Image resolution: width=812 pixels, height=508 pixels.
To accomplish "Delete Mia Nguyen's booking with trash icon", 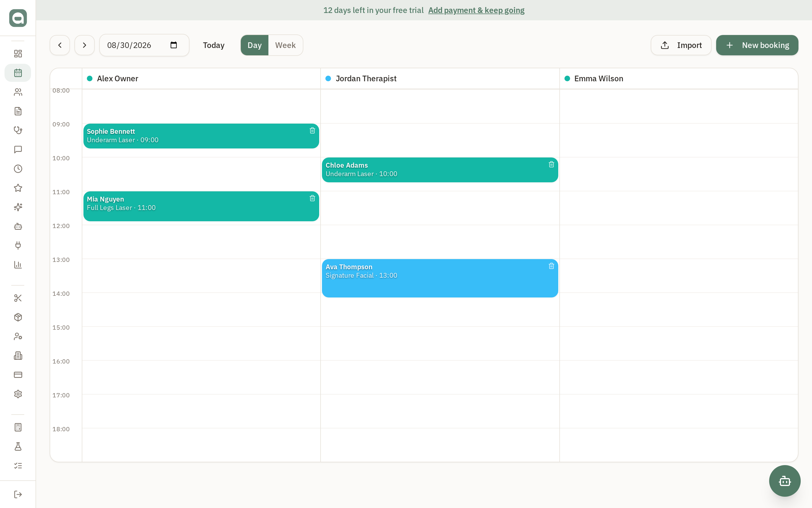I will [x=312, y=198].
